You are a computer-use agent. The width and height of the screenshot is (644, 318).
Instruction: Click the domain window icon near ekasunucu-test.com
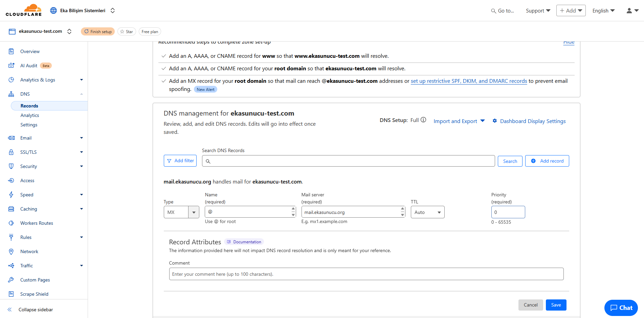tap(12, 31)
